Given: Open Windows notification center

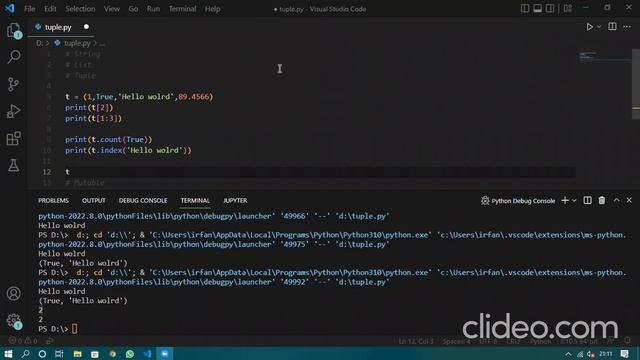Looking at the screenshot, I should point(624,354).
